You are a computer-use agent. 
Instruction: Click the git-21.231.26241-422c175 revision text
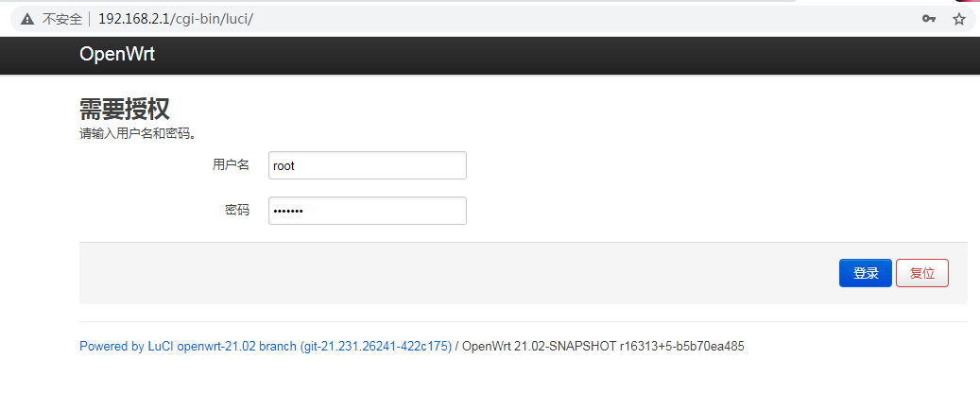(x=376, y=346)
